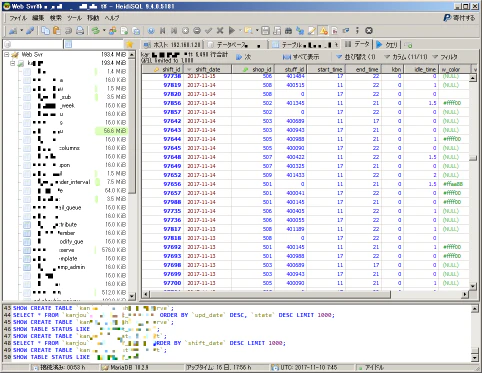482x373 pixels.
Task: Click the round stop icon at toolbar end
Action: click(x=369, y=31)
